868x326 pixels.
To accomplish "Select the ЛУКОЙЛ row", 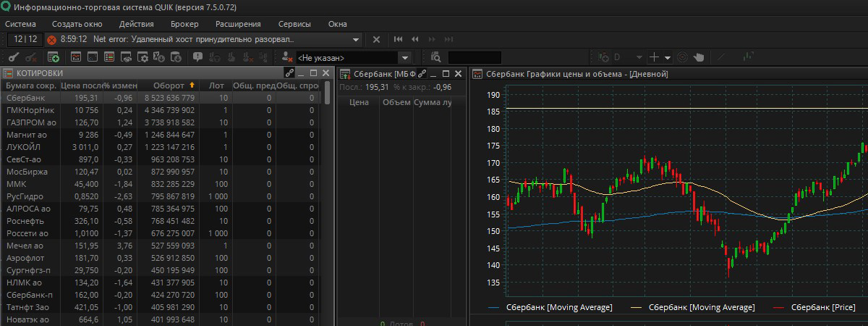I will pyautogui.click(x=161, y=147).
